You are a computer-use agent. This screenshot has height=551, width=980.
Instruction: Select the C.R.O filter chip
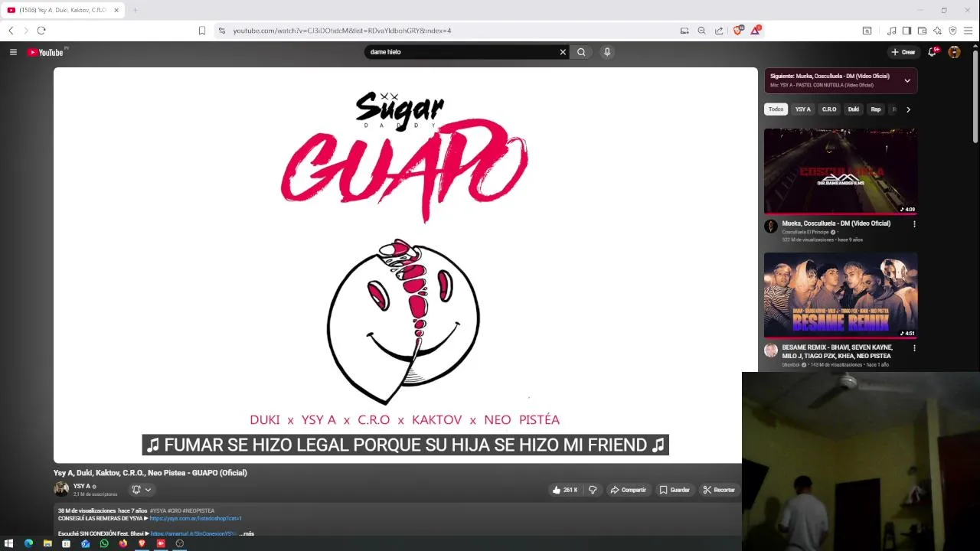[829, 109]
